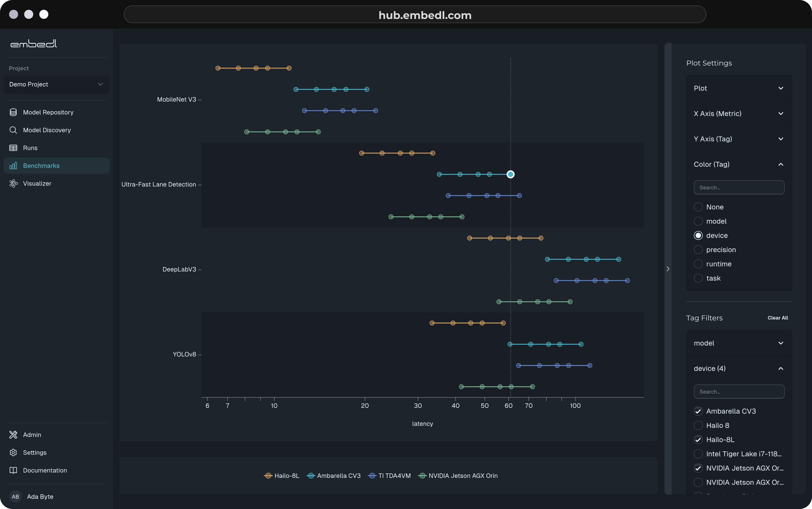The image size is (812, 509).
Task: Click the Admin tools icon
Action: 13,435
